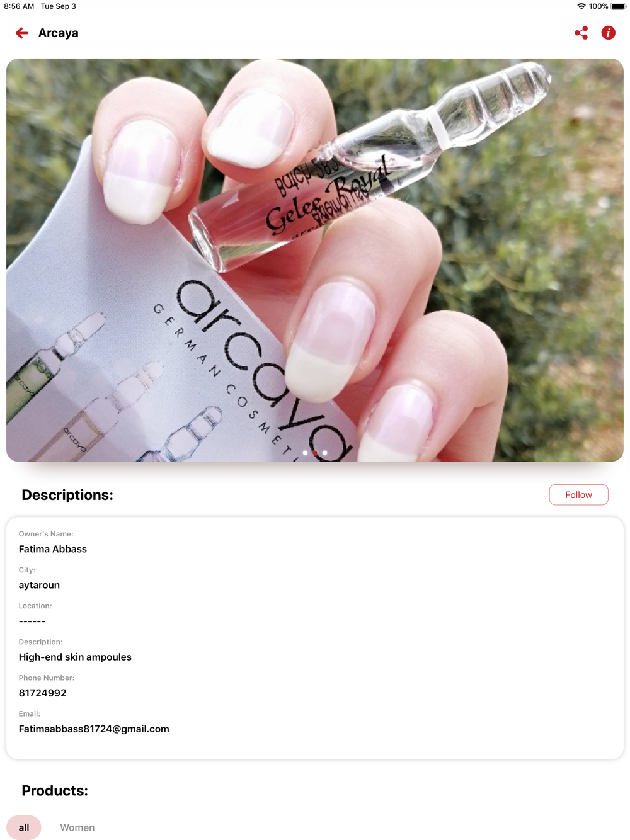Tap the status bar clock
630x840 pixels.
tap(19, 6)
